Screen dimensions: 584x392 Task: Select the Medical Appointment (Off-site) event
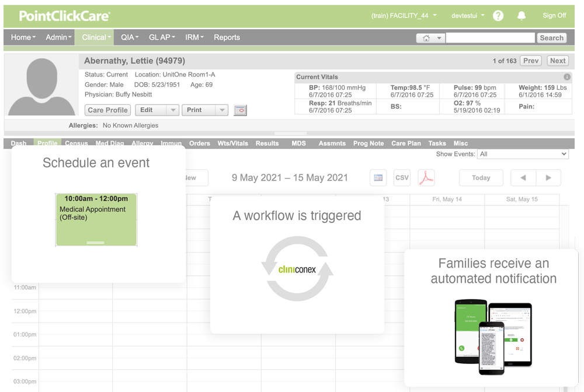point(96,220)
